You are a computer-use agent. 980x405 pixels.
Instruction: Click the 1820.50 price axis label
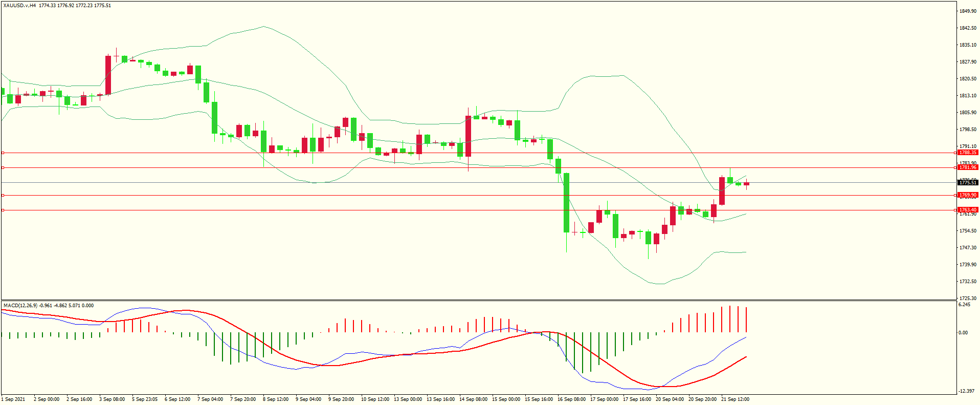pos(968,79)
